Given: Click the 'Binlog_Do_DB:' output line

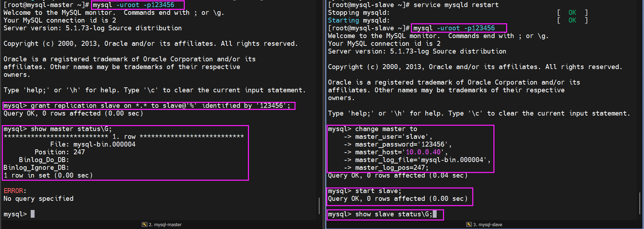Looking at the screenshot, I should 44,160.
